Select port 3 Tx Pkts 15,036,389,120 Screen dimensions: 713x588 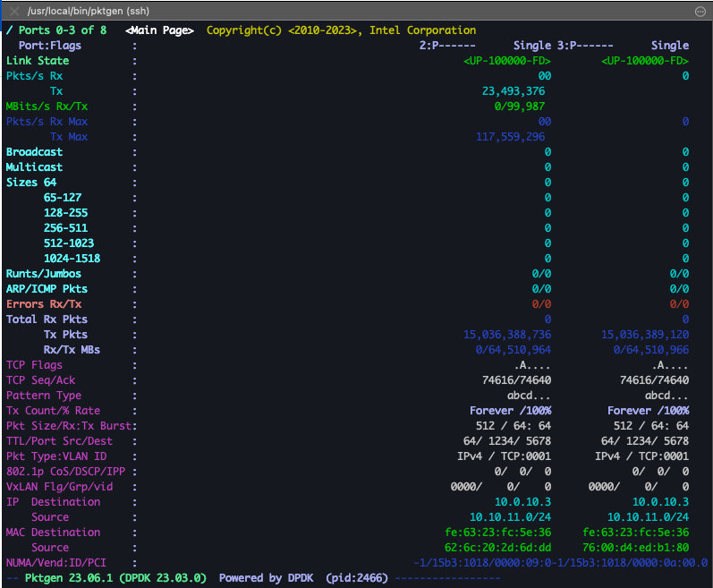[645, 335]
